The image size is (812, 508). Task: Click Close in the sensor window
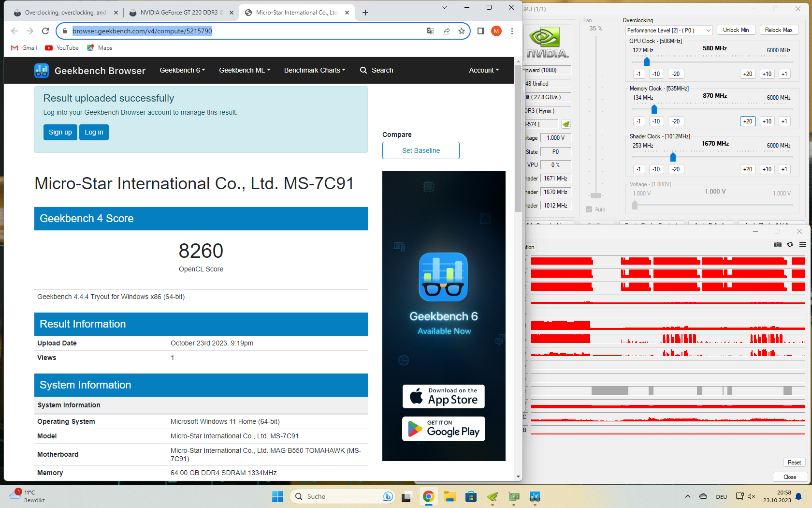(790, 477)
